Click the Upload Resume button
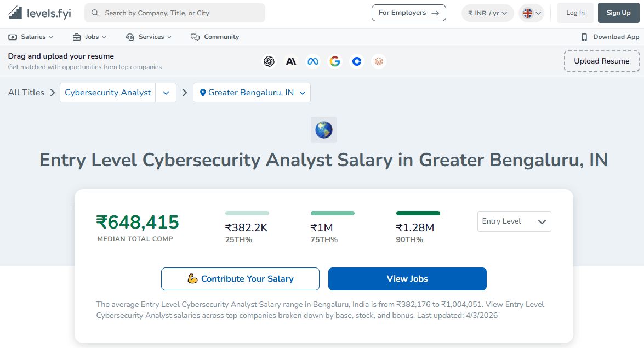The width and height of the screenshot is (644, 348). pyautogui.click(x=601, y=61)
